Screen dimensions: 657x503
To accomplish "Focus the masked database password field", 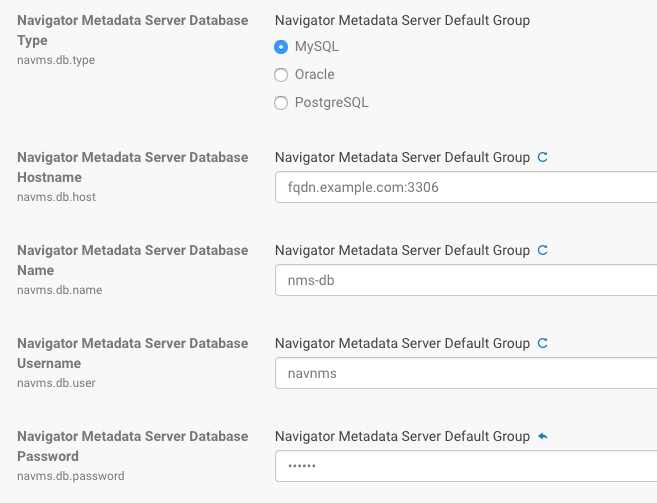I will (465, 466).
